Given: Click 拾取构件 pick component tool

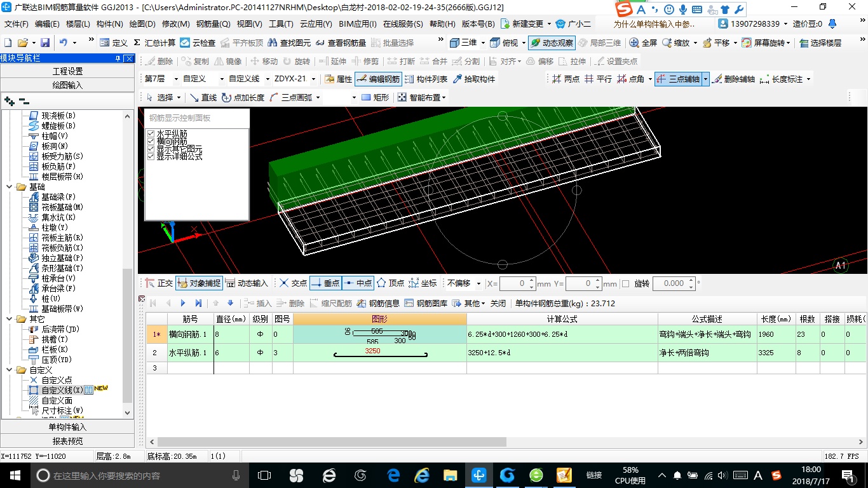Looking at the screenshot, I should 473,79.
